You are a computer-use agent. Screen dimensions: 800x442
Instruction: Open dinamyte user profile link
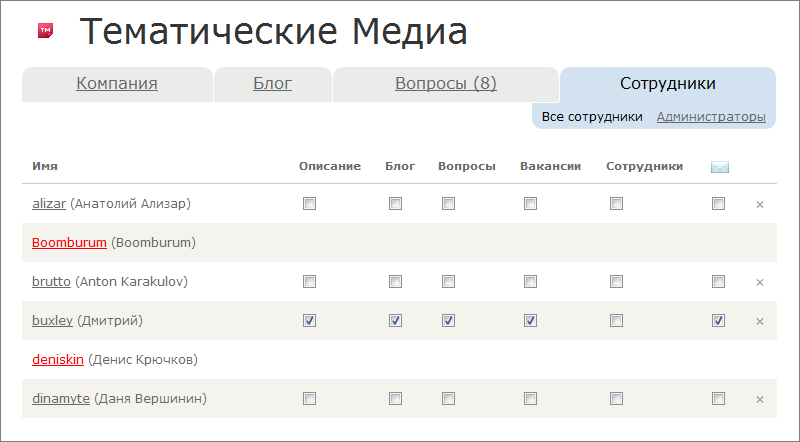tap(61, 399)
